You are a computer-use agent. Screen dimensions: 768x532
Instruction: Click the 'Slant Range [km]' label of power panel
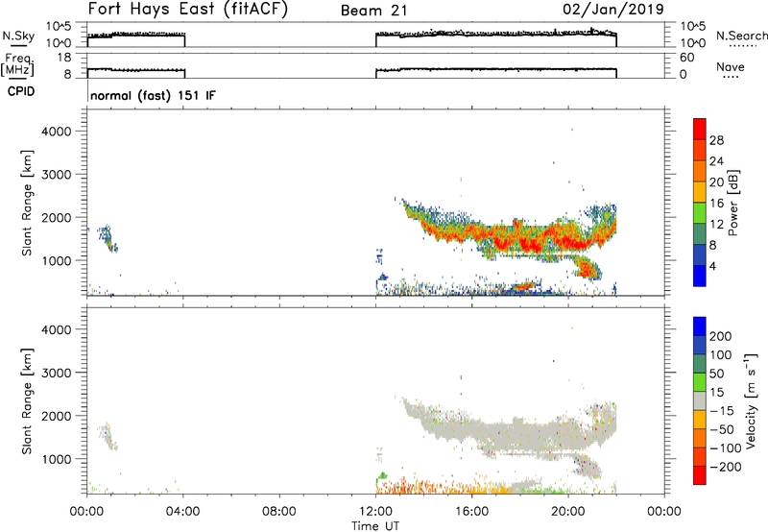(x=27, y=203)
